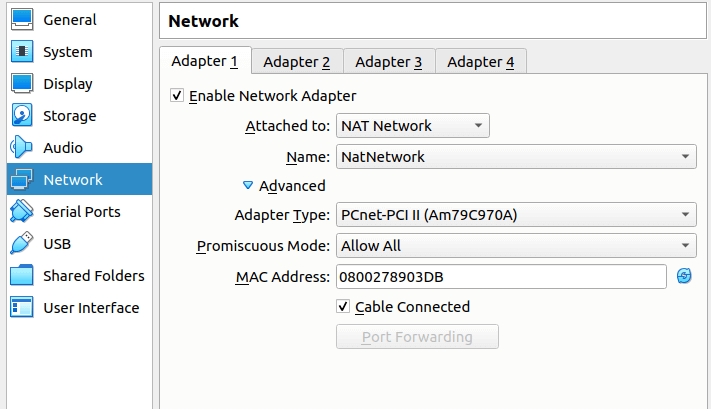Select the Storage disk icon

pos(22,115)
